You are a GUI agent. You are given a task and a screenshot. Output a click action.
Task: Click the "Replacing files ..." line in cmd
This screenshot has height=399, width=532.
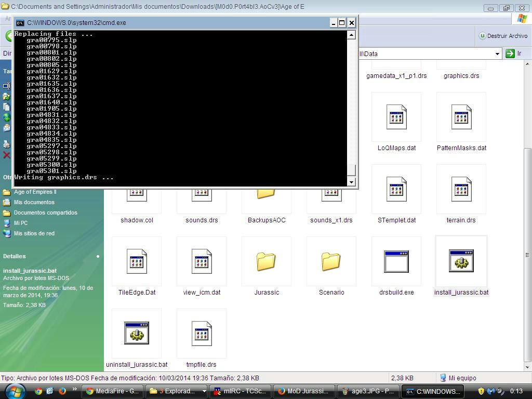click(54, 34)
